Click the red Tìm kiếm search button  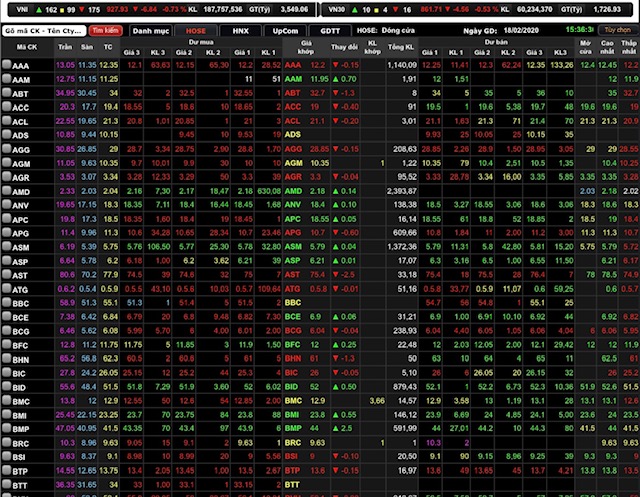[105, 31]
